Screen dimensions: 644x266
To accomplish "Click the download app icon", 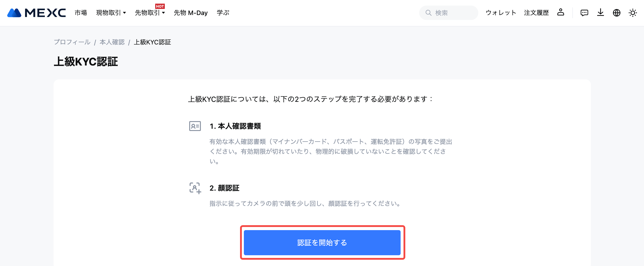I will click(601, 13).
